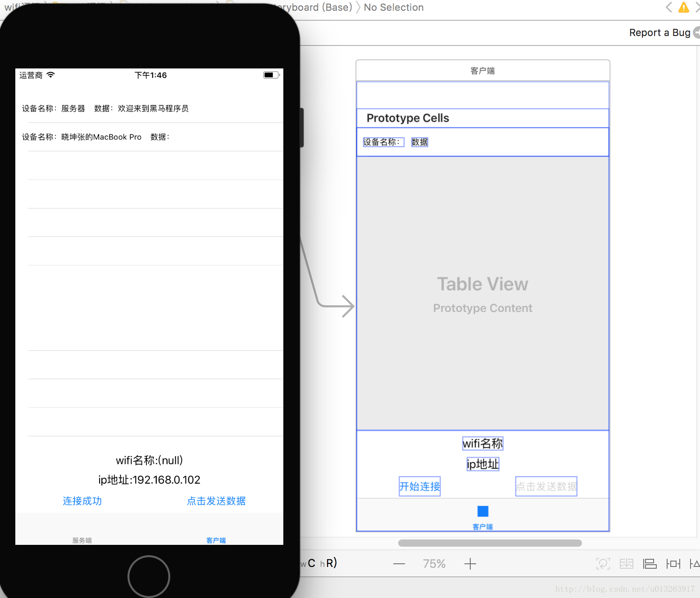This screenshot has width=700, height=598.
Task: Click the wifi名称:(null) label in simulator
Action: pos(150,460)
